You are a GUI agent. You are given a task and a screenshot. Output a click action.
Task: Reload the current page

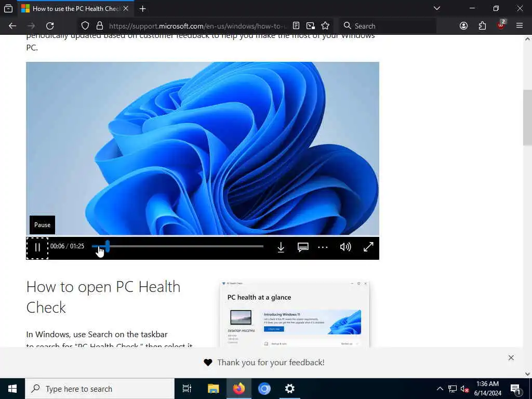tap(50, 26)
